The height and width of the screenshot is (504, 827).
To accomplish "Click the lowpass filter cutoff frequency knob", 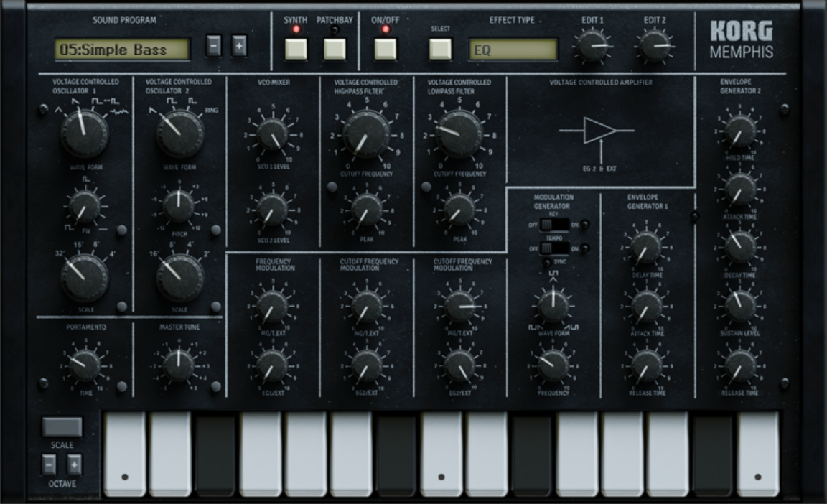I will 459,134.
